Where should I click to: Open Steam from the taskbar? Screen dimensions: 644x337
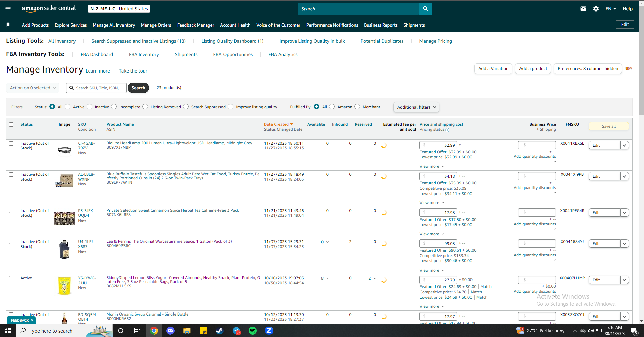(219, 331)
